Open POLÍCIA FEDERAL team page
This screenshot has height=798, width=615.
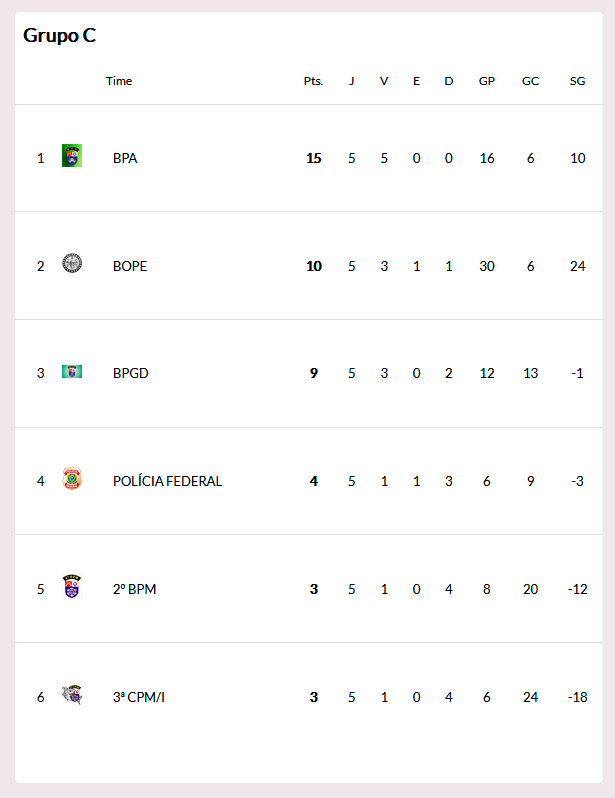coord(167,481)
